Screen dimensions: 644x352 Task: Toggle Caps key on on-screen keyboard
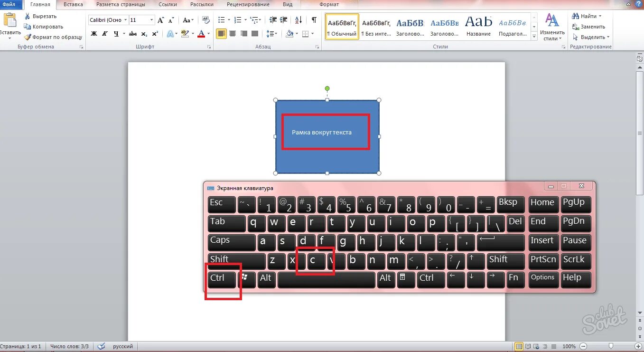(x=232, y=242)
